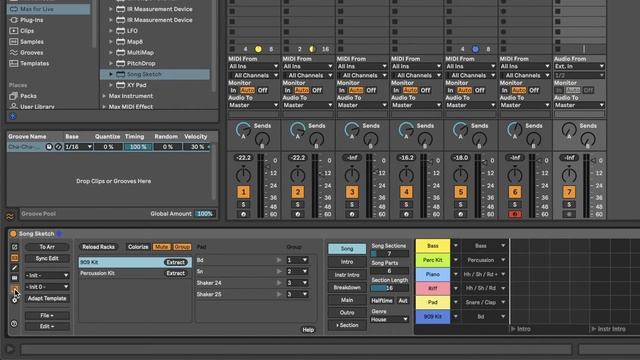Click the Reload Racks button
640x360 pixels.
tap(98, 247)
